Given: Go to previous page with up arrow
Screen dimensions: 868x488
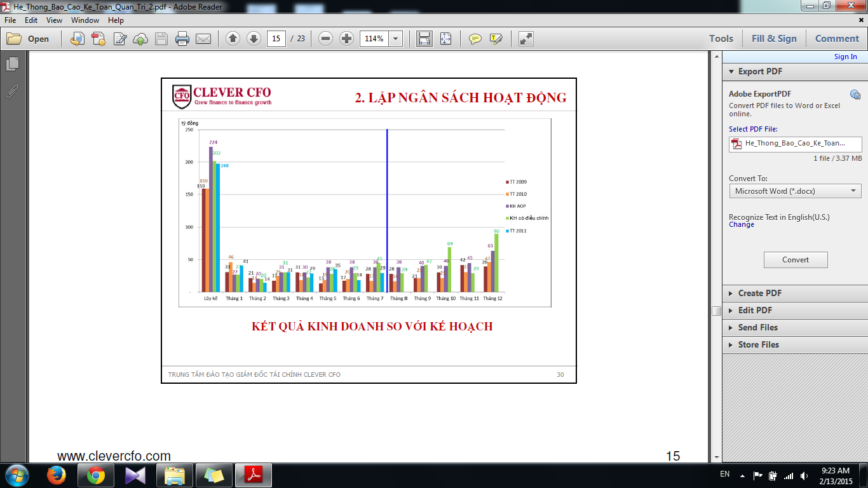Looking at the screenshot, I should pyautogui.click(x=233, y=39).
